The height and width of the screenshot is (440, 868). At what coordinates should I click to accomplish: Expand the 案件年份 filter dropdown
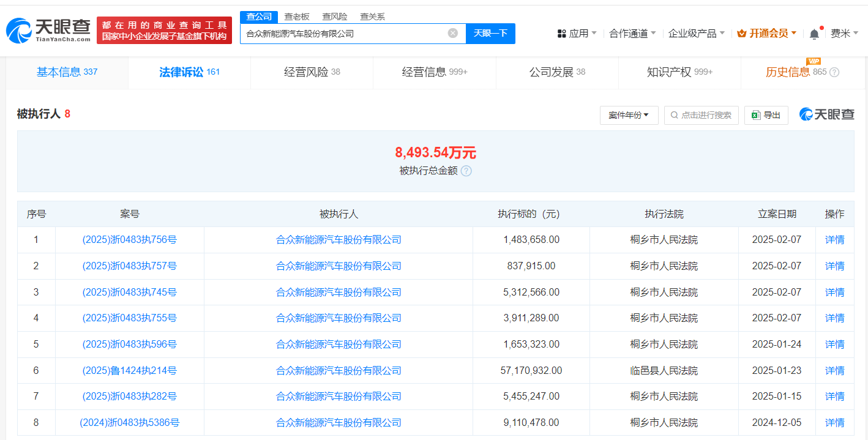click(x=629, y=115)
